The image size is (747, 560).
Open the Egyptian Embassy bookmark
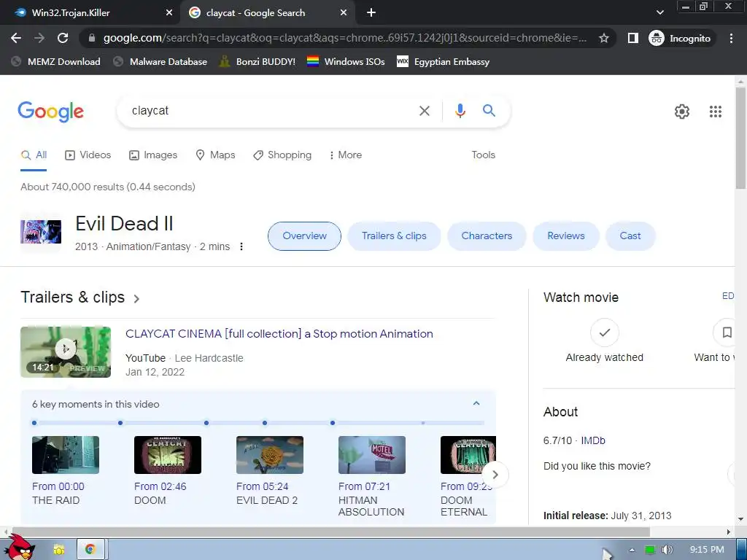443,61
